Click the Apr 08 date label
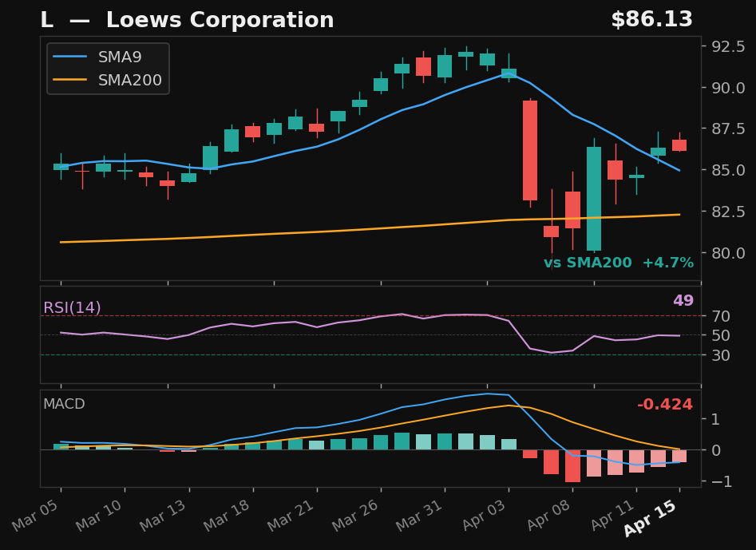This screenshot has width=756, height=550. tap(548, 516)
